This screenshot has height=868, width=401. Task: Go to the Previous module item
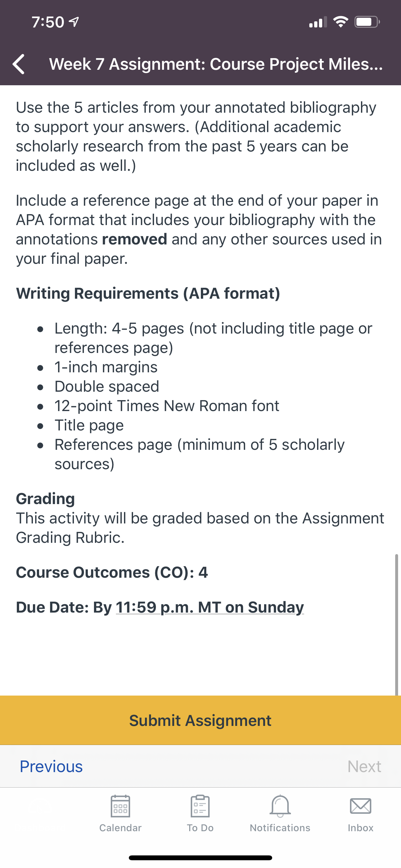pyautogui.click(x=51, y=766)
